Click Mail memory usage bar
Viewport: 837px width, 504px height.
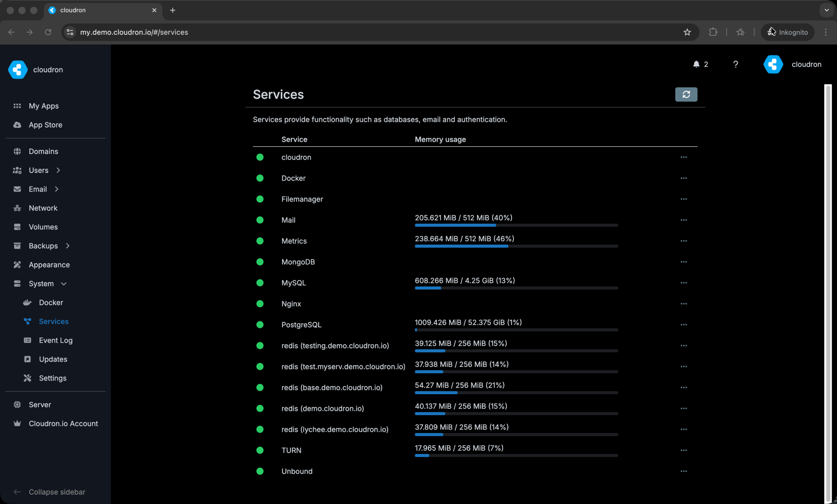tap(516, 225)
